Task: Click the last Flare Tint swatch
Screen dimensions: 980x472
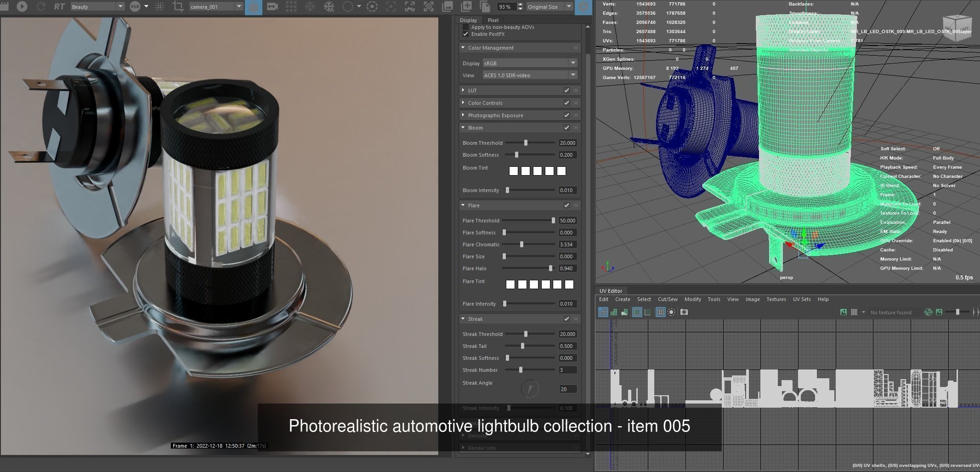Action: (x=569, y=284)
